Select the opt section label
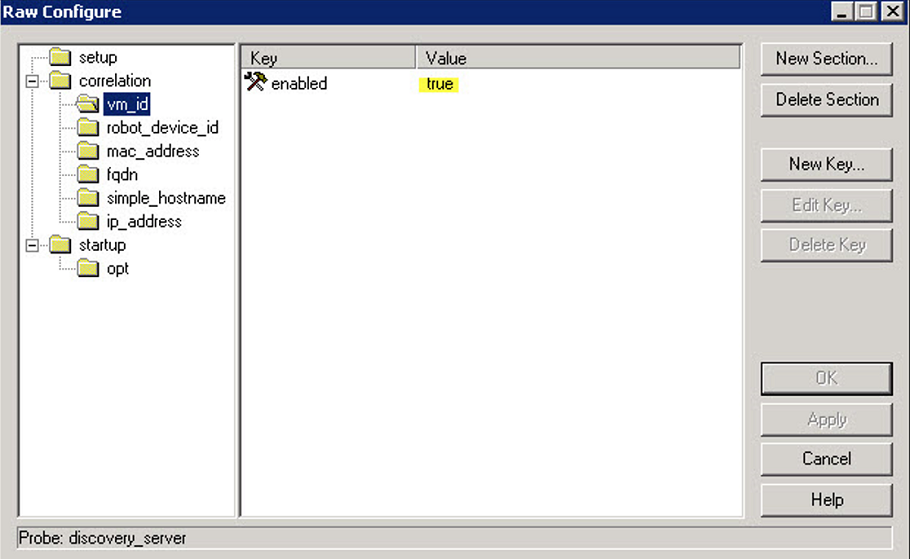 click(118, 269)
